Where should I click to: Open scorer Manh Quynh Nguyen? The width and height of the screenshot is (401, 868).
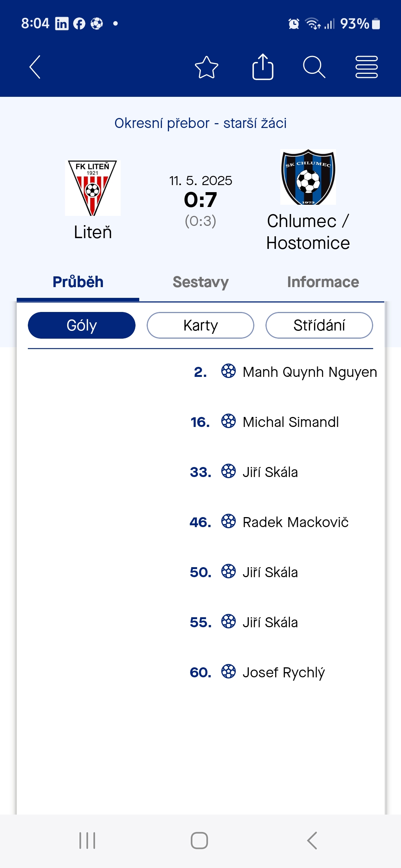coord(310,372)
